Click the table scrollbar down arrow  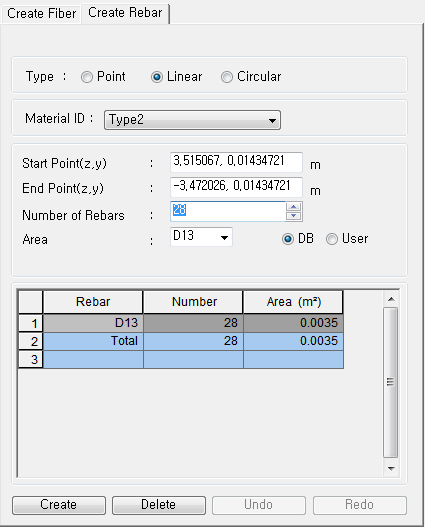pos(391,469)
